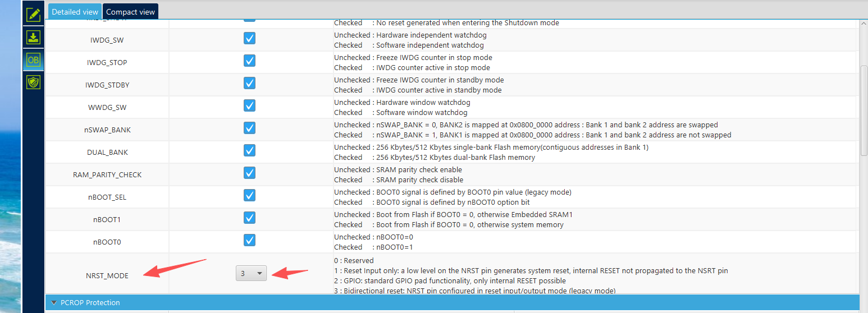This screenshot has height=313, width=868.
Task: Click 'Freeze IWDG counter in stop mode' text
Action: [x=434, y=58]
